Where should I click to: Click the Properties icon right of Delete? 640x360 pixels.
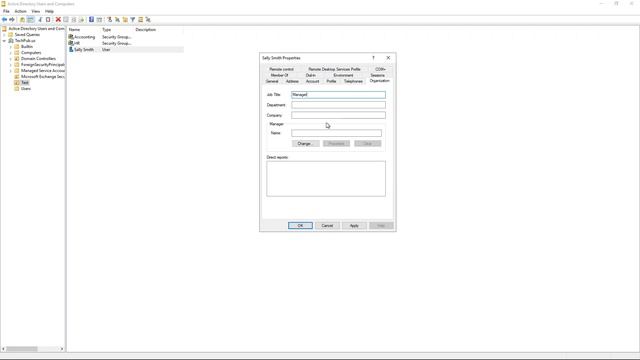(x=66, y=20)
